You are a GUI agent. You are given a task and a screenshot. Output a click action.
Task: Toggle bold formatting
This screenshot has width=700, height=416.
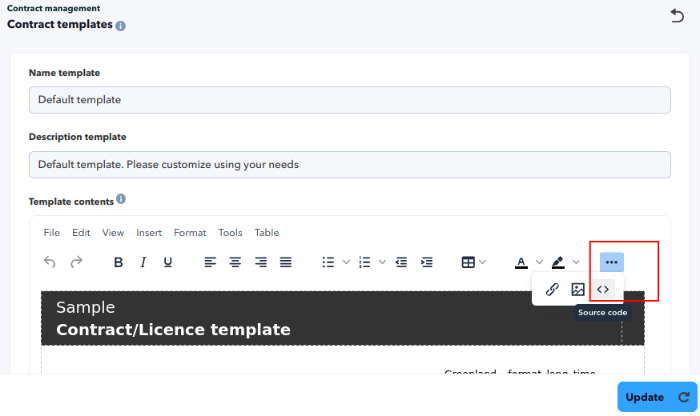point(118,262)
